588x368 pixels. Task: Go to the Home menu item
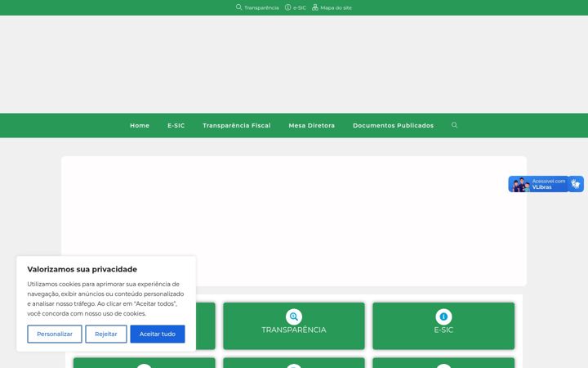(x=140, y=125)
